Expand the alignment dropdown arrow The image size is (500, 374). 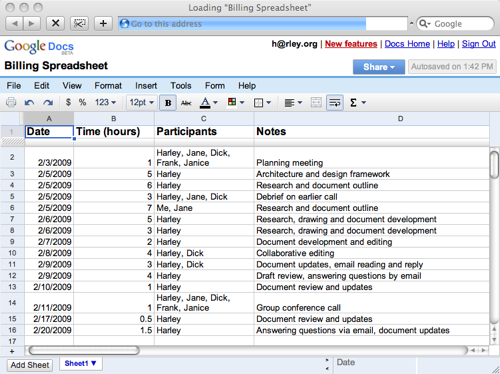coord(300,102)
